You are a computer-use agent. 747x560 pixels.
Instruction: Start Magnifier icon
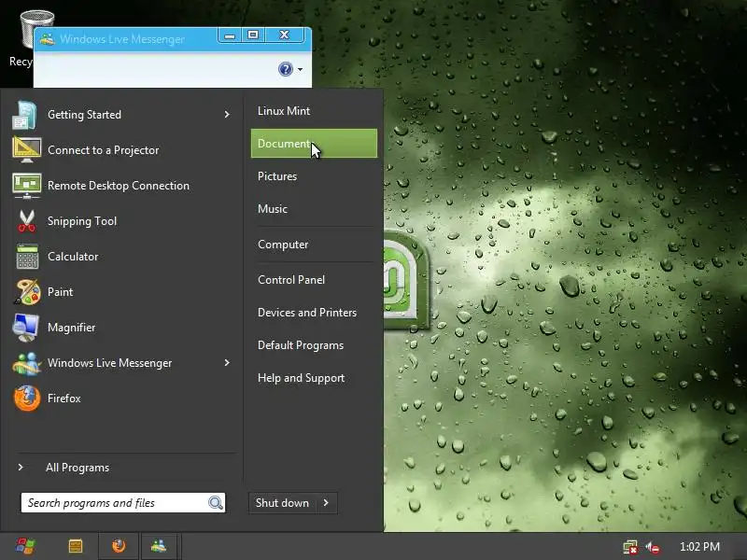click(26, 328)
